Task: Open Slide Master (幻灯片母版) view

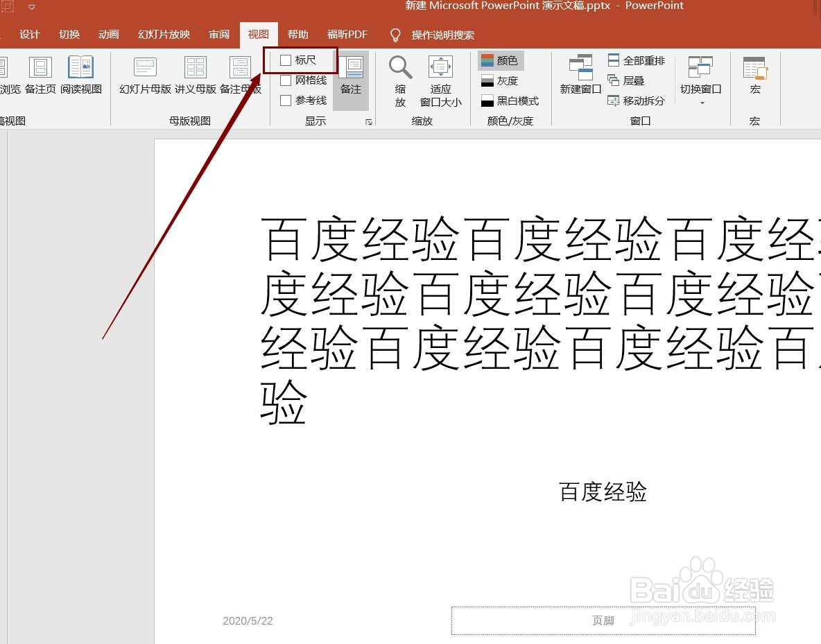Action: click(x=145, y=76)
